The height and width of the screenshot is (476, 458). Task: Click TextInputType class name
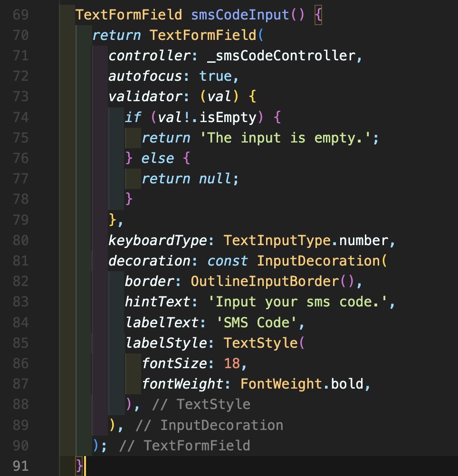(x=277, y=241)
